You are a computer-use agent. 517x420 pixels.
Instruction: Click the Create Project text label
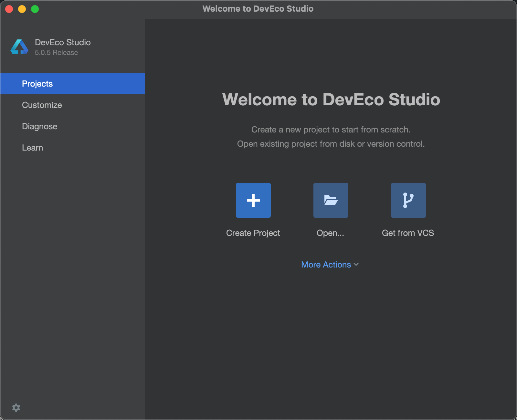[253, 233]
